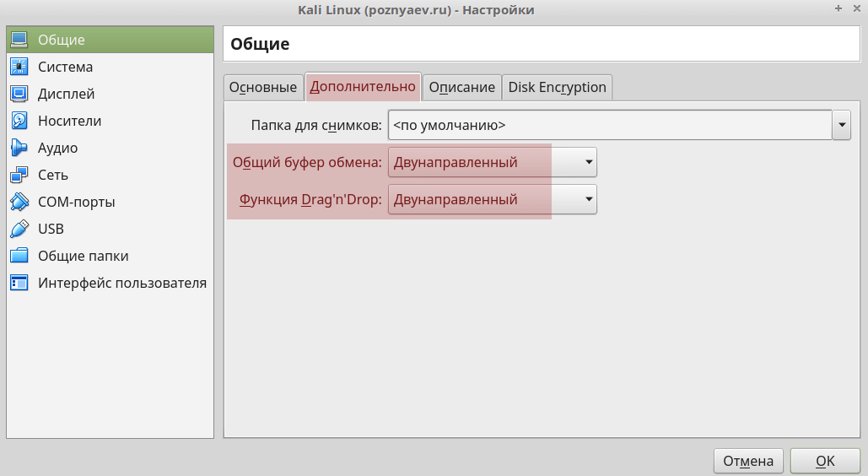This screenshot has width=868, height=476.
Task: Click the Display (Дисплей) screen icon
Action: pyautogui.click(x=19, y=94)
